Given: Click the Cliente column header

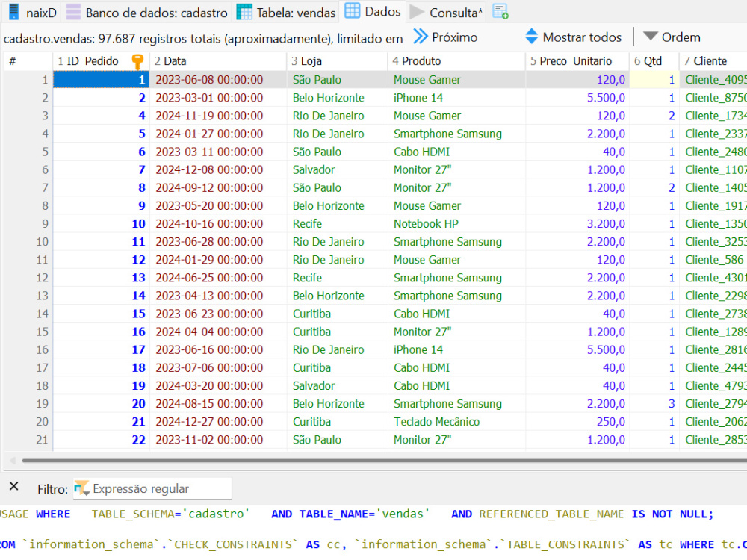Looking at the screenshot, I should point(713,61).
